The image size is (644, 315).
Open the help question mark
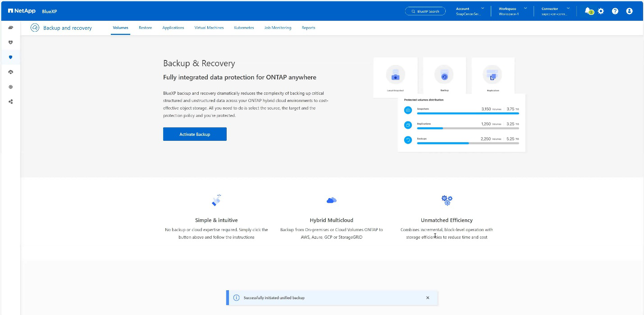click(x=615, y=11)
